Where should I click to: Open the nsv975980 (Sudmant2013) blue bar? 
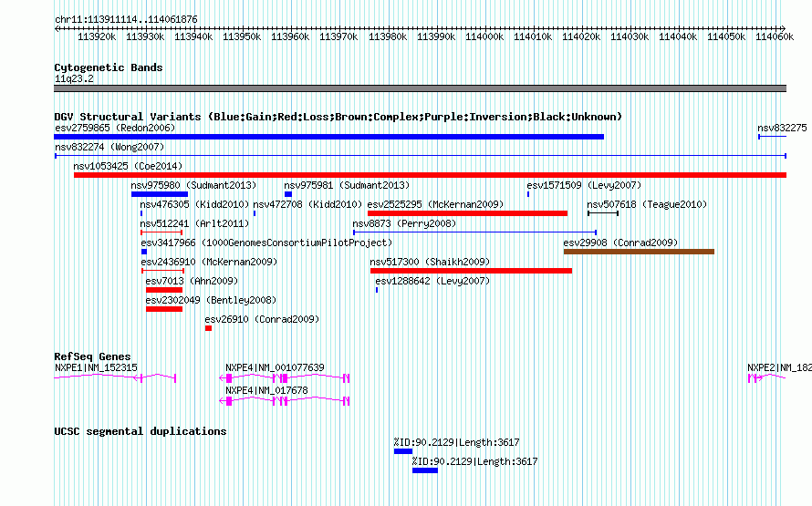tap(160, 194)
